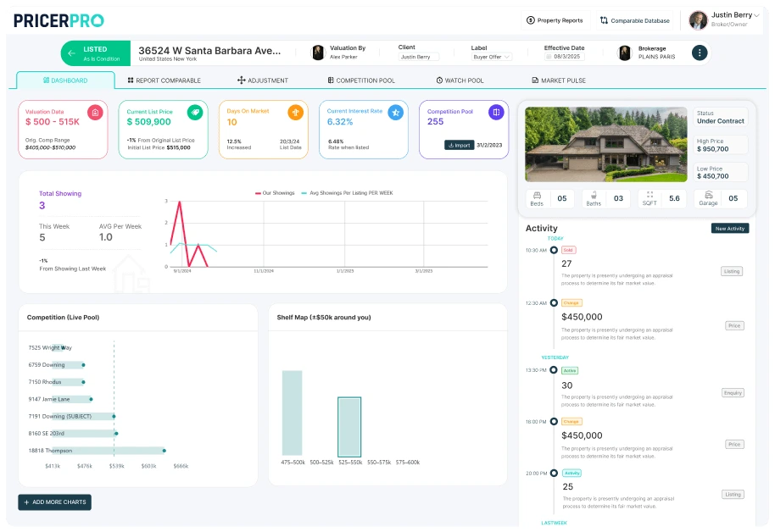775x532 pixels.
Task: Click the Baths bathtub icon
Action: pyautogui.click(x=593, y=194)
